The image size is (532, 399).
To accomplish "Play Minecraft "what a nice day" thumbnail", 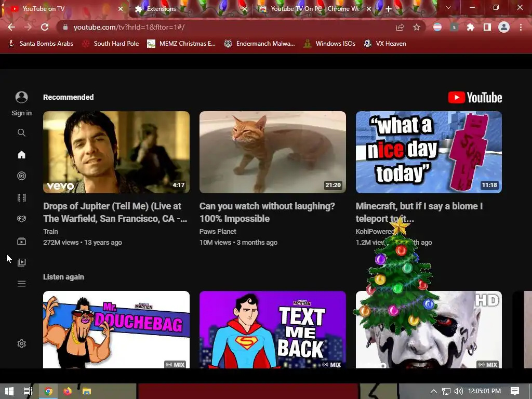I will (429, 152).
